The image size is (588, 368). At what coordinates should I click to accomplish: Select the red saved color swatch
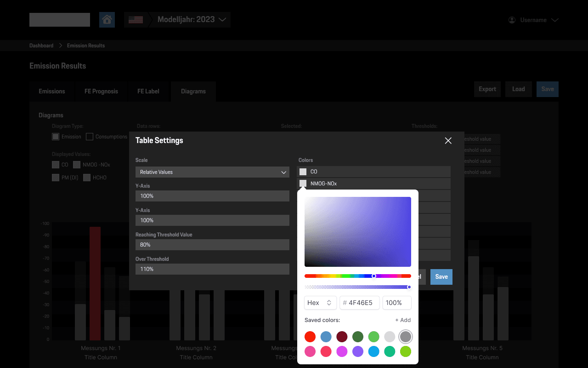[310, 337]
